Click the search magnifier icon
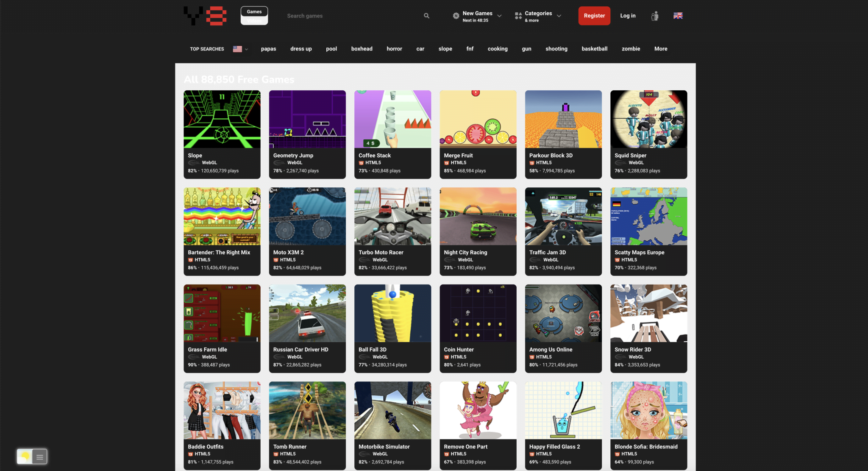Viewport: 868px width, 471px height. 426,16
